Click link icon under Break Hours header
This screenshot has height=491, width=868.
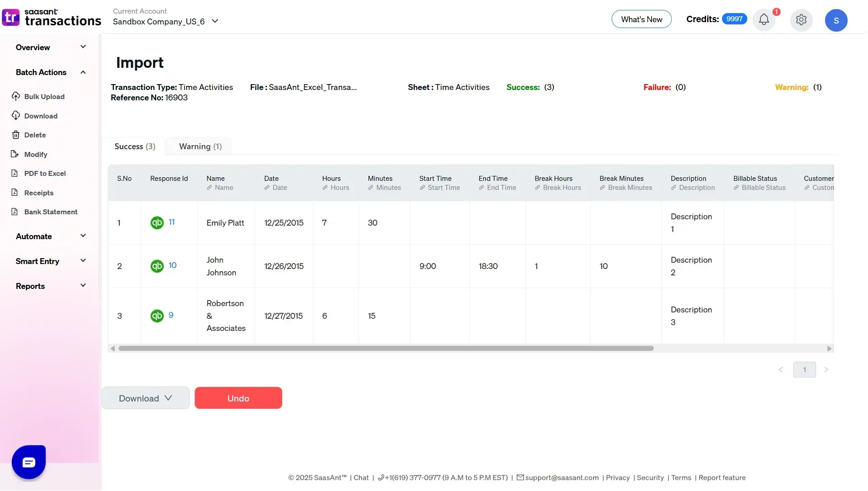538,188
